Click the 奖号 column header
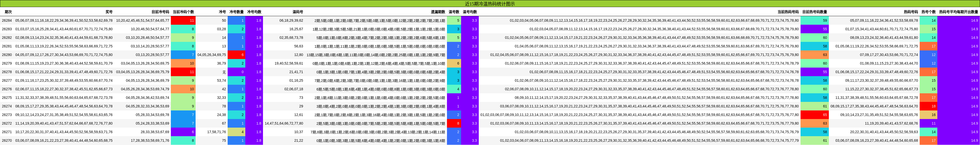The height and width of the screenshot is (145, 980). [x=109, y=12]
